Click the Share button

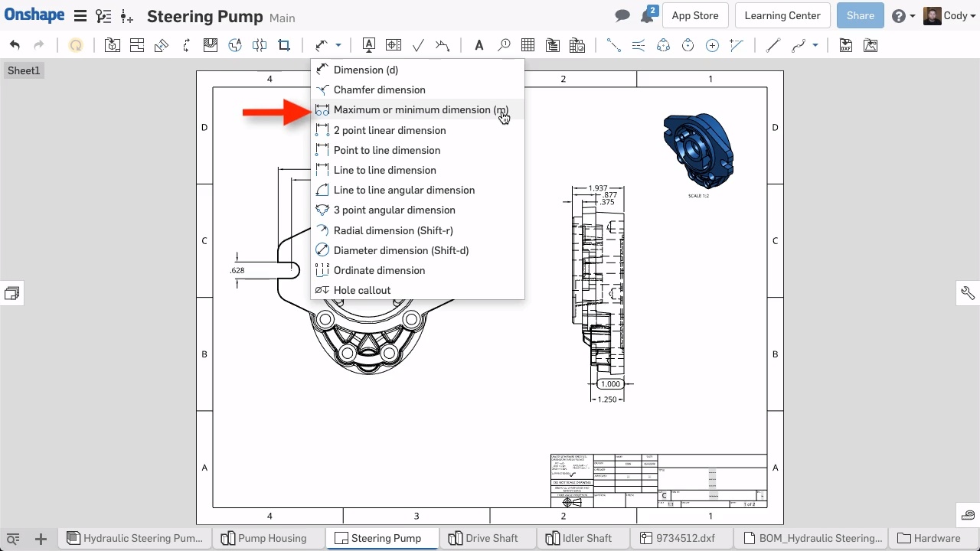coord(860,16)
